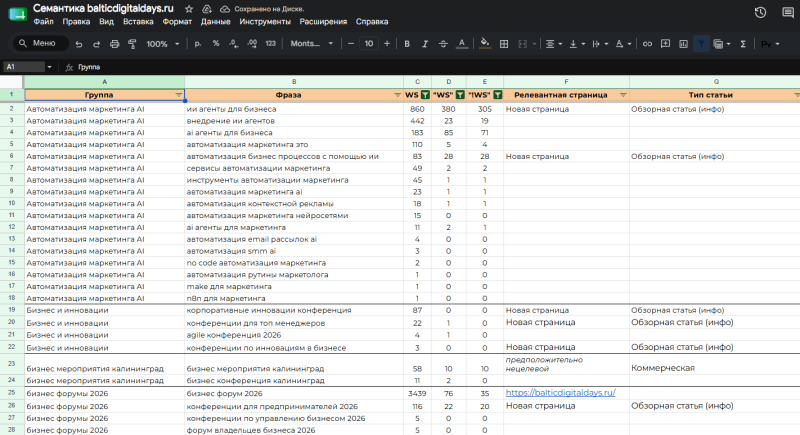Image resolution: width=800 pixels, height=435 pixels.
Task: Click the insert link icon
Action: (x=647, y=44)
